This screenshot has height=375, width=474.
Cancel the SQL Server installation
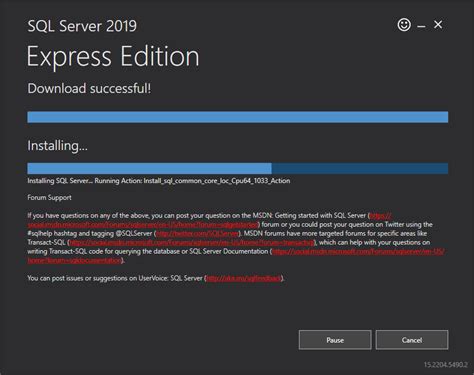coord(412,340)
